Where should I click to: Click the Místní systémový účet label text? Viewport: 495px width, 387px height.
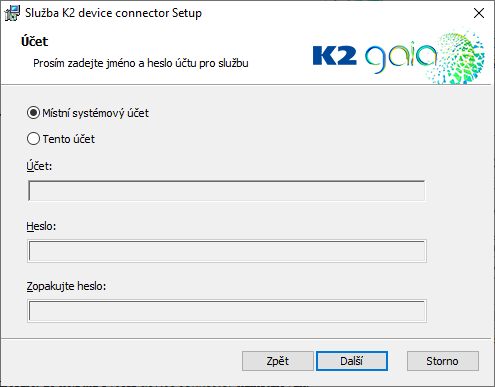tap(95, 113)
